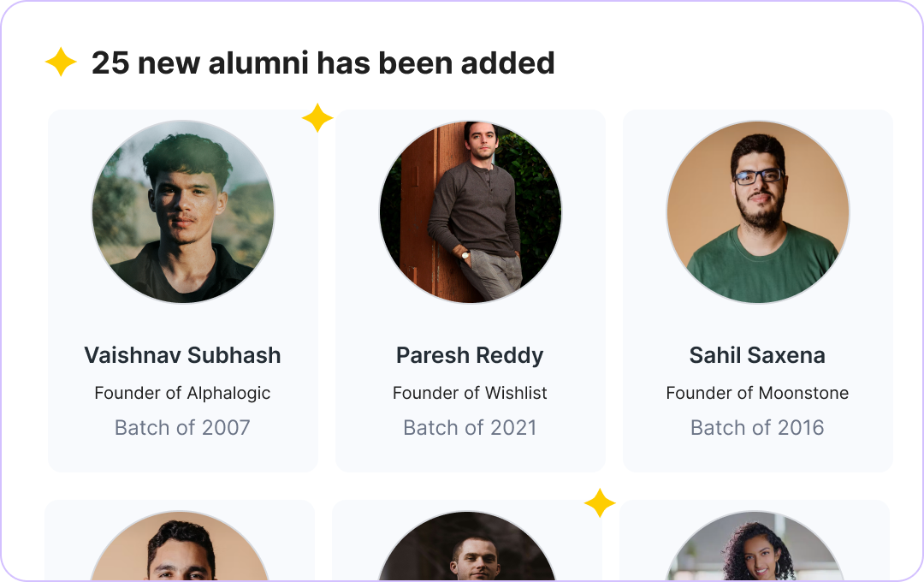
Task: Open Vaishnav Subhash's profile photo
Action: [x=183, y=211]
